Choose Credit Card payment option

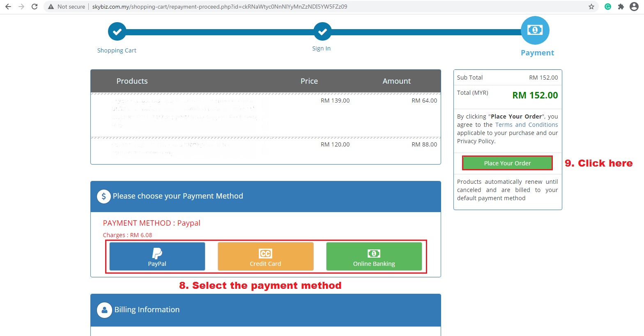(265, 256)
